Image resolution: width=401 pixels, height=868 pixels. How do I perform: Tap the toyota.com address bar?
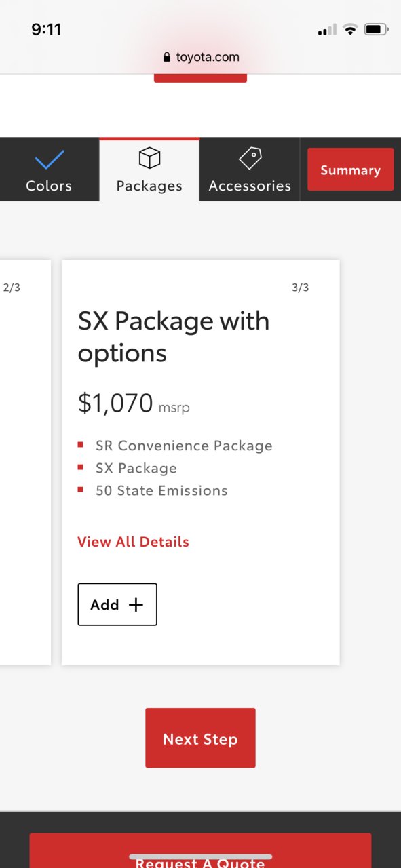point(201,57)
